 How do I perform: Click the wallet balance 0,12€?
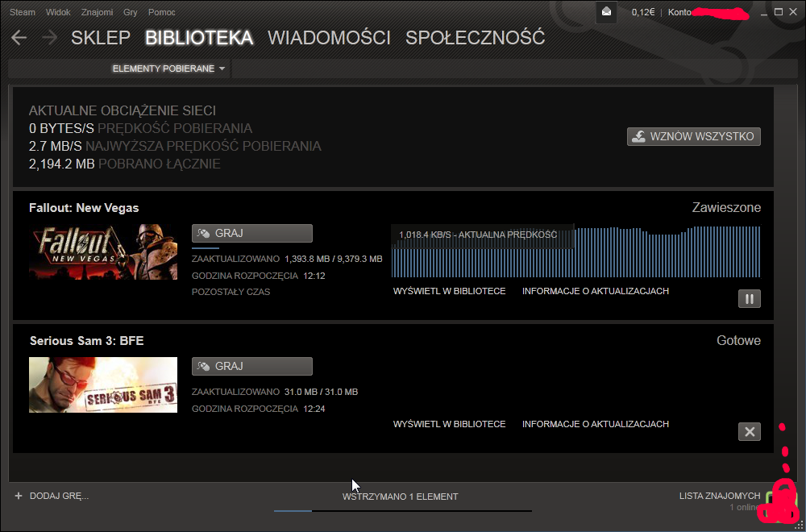[x=643, y=12]
